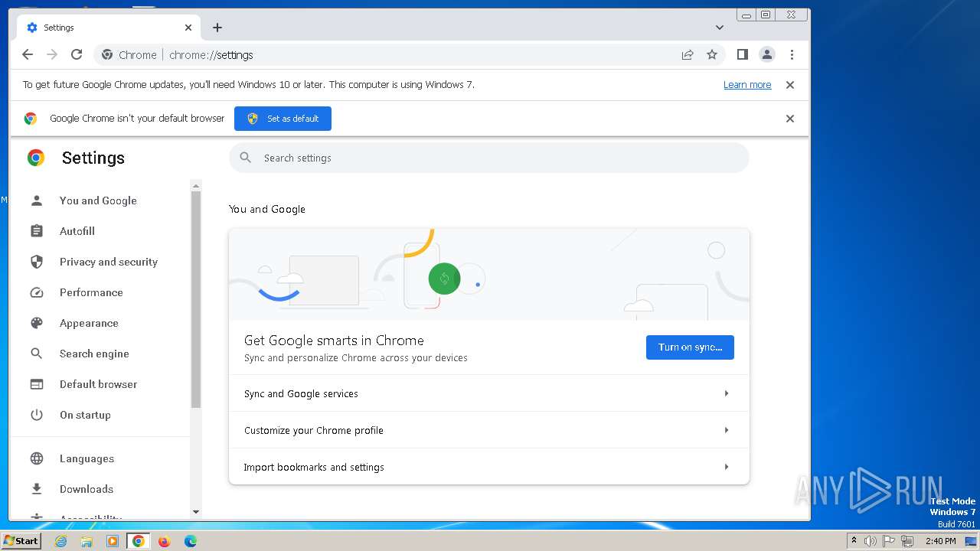Click the globe icon beside Languages

36,458
